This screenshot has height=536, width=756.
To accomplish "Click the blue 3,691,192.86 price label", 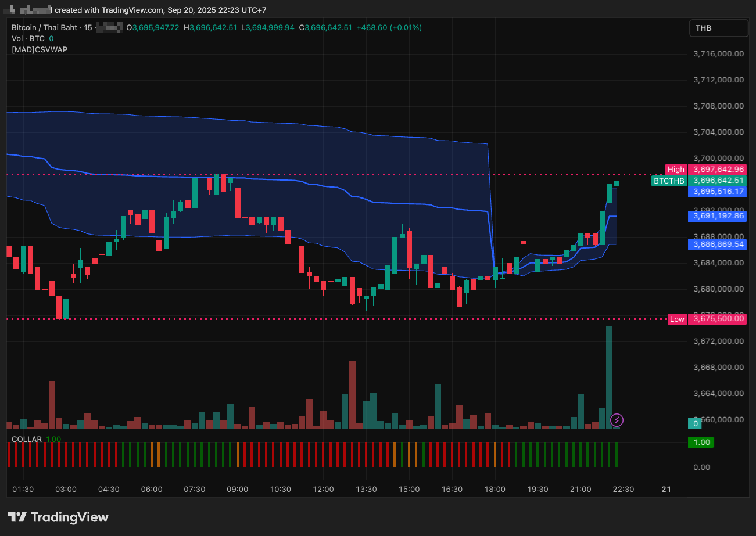I will (x=717, y=216).
